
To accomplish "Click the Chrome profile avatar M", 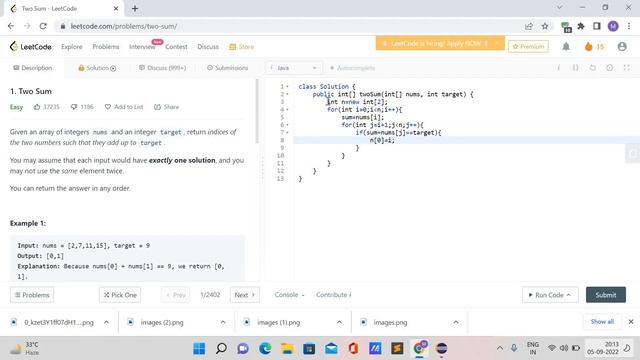I will [x=613, y=26].
